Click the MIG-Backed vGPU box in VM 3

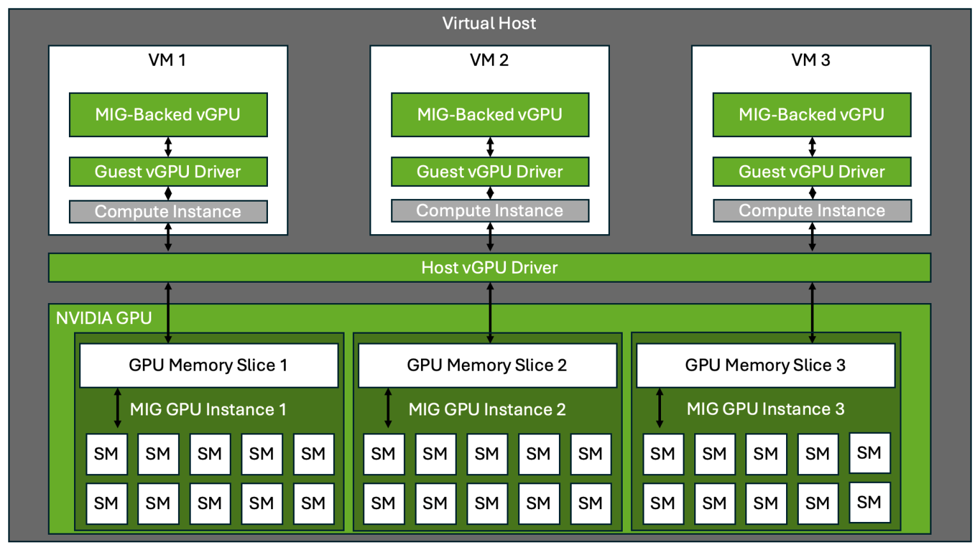tap(812, 115)
